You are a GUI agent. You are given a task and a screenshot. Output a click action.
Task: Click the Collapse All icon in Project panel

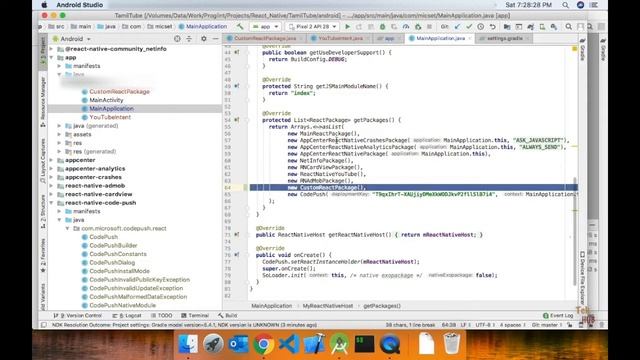[189, 39]
